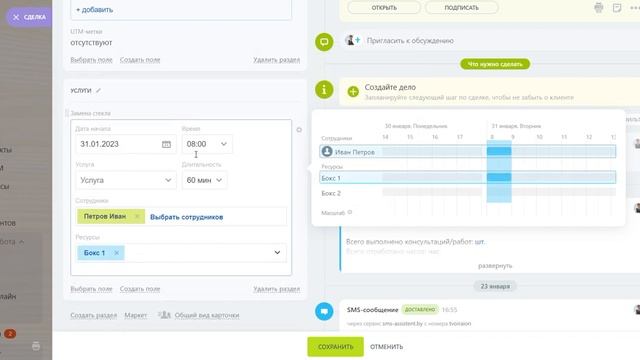Remove resource tag Бокс 1
The height and width of the screenshot is (360, 640).
[117, 253]
